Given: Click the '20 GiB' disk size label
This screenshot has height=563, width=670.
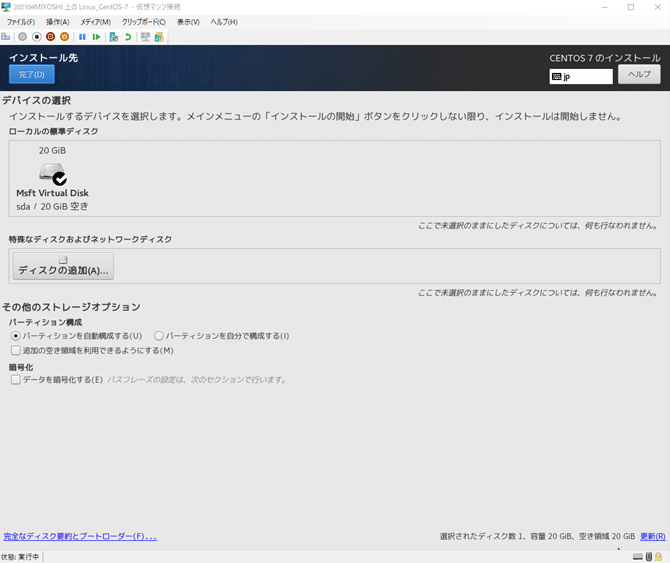Looking at the screenshot, I should tap(53, 151).
